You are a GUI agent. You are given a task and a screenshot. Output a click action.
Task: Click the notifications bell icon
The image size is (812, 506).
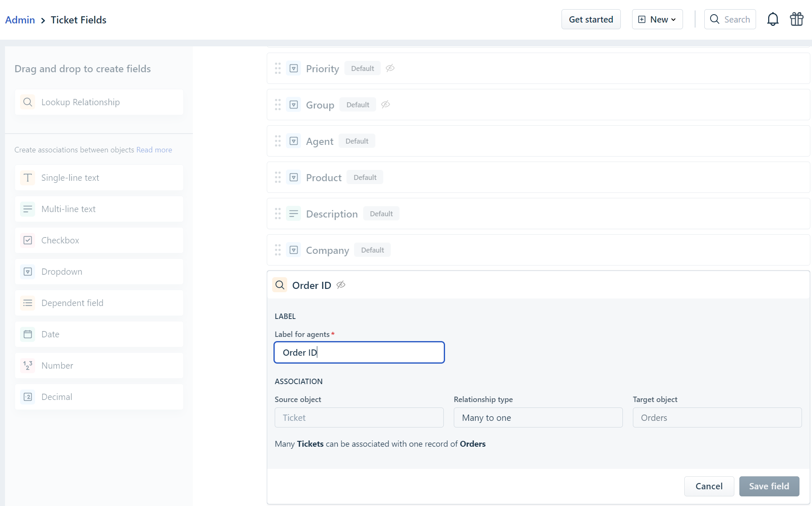coord(773,19)
